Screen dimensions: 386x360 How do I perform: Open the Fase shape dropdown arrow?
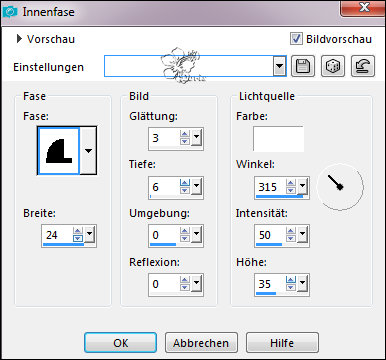[88, 151]
